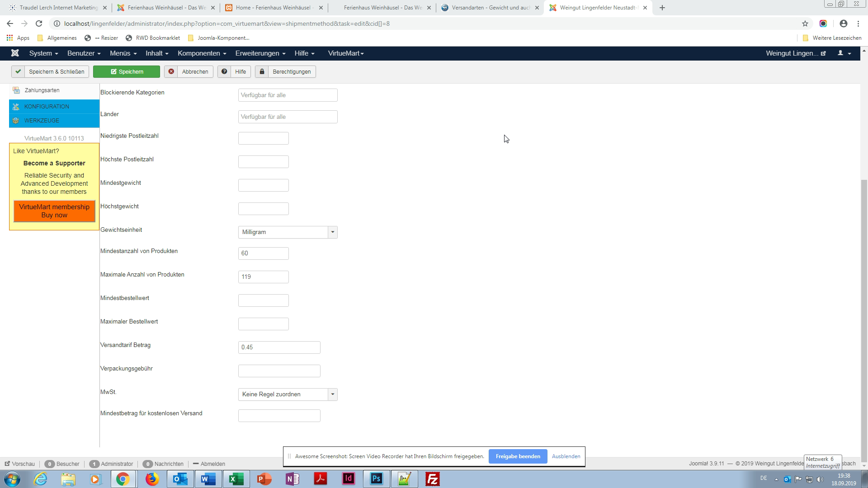868x488 pixels.
Task: Click the Abbrechen button
Action: point(189,72)
